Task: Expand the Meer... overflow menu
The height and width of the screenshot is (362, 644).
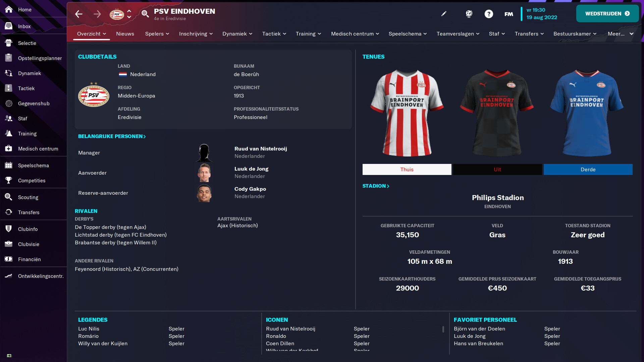Action: click(621, 34)
